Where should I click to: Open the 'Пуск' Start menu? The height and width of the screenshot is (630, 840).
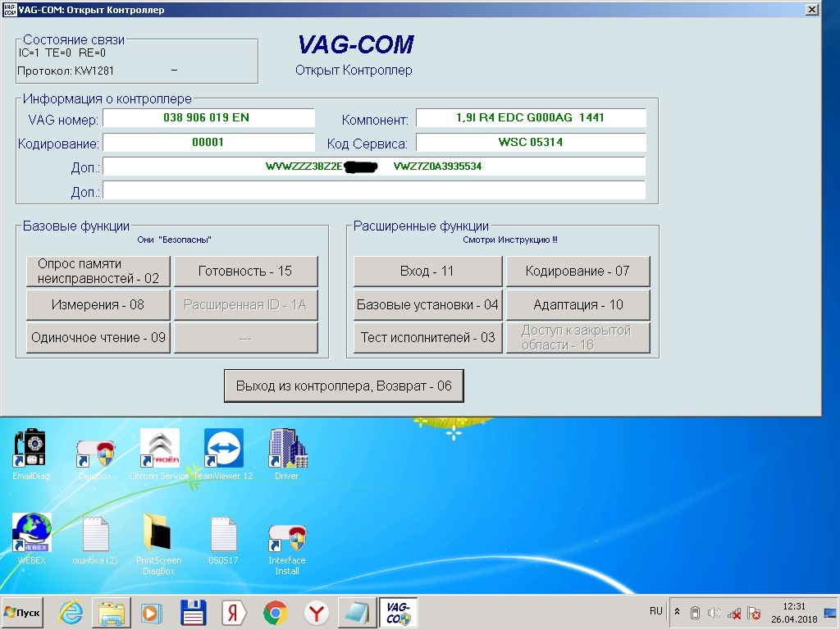pyautogui.click(x=22, y=612)
